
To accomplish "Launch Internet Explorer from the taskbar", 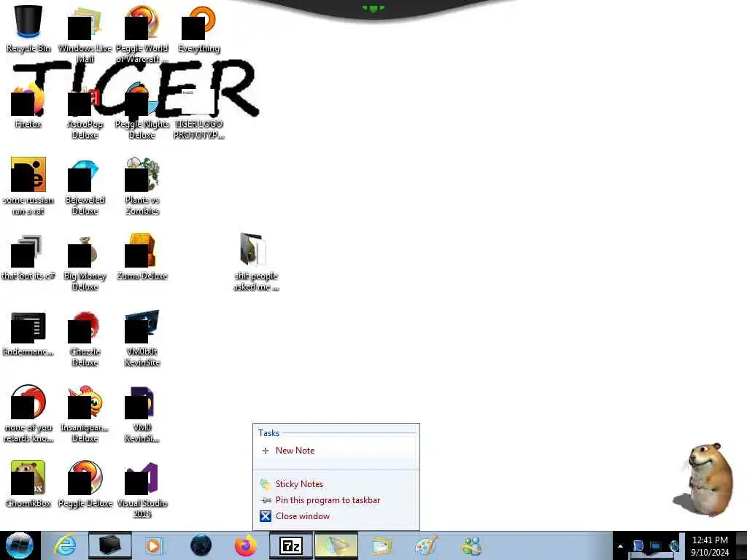I will pos(65,545).
